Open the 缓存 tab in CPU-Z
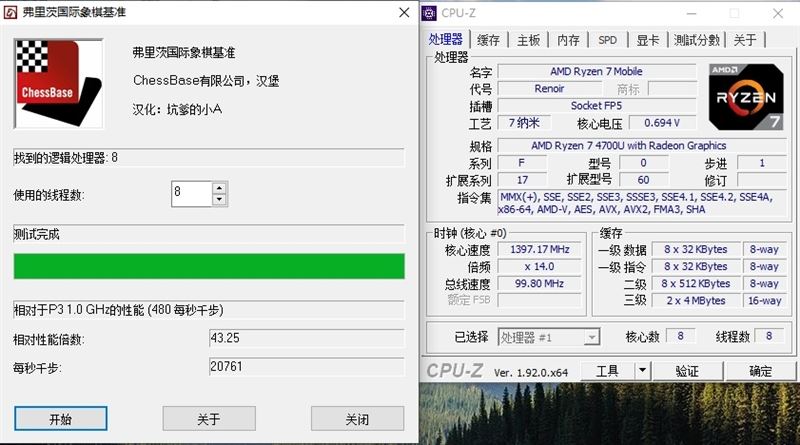Viewport: 800px width, 445px height. click(x=488, y=40)
